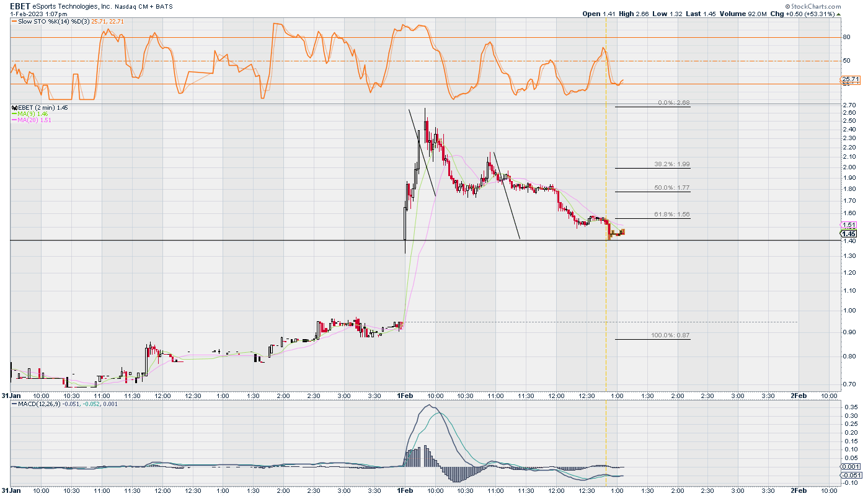Viewport: 868px width, 496px height.
Task: Click the 0.001 flag on the MACD axis
Action: [x=849, y=466]
